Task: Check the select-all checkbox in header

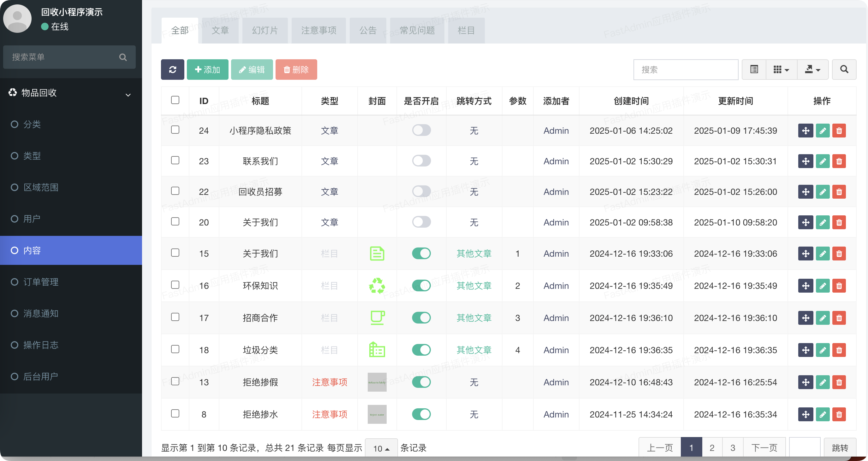Action: (x=175, y=100)
